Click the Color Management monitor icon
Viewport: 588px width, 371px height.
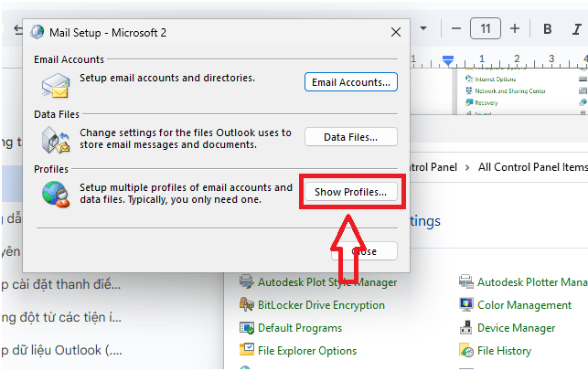click(x=466, y=304)
